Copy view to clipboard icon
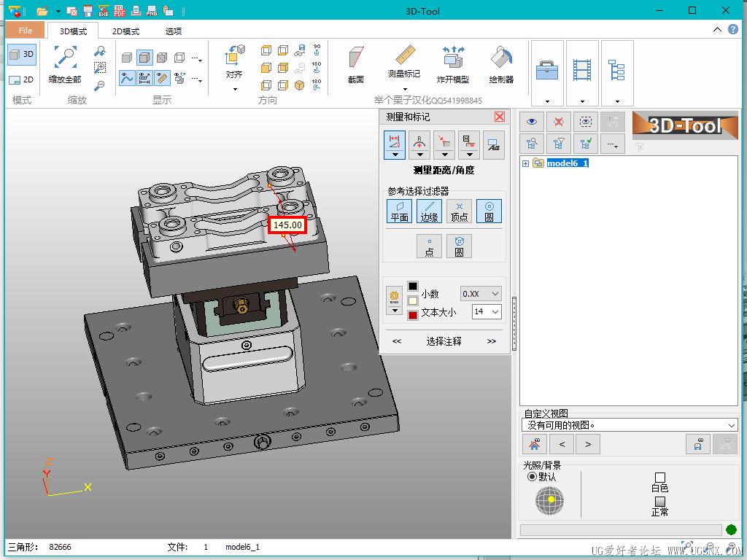 point(168,11)
